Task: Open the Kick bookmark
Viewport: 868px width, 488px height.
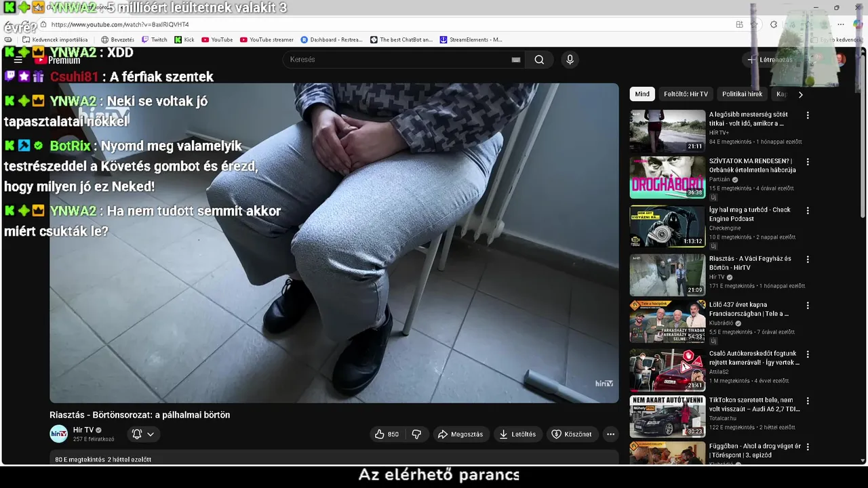Action: point(184,40)
